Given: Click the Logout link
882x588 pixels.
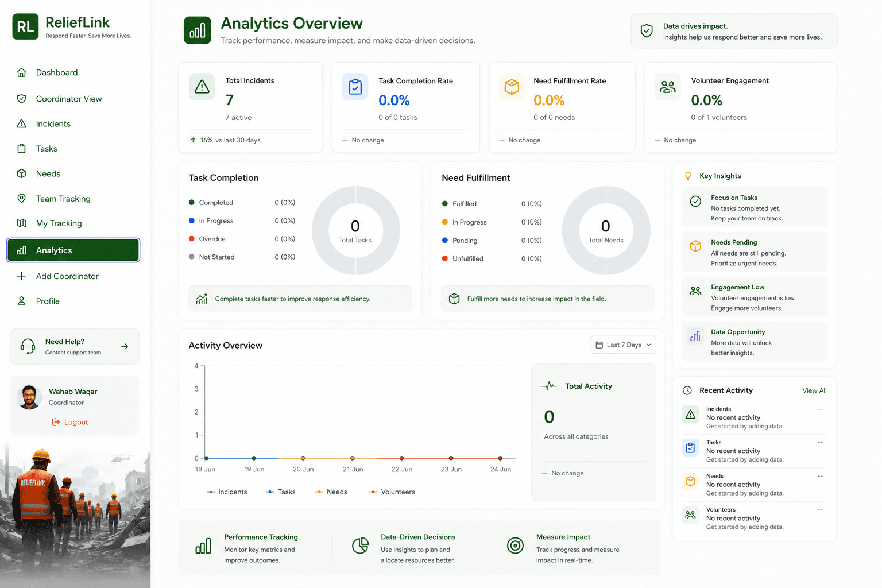Looking at the screenshot, I should pos(70,422).
